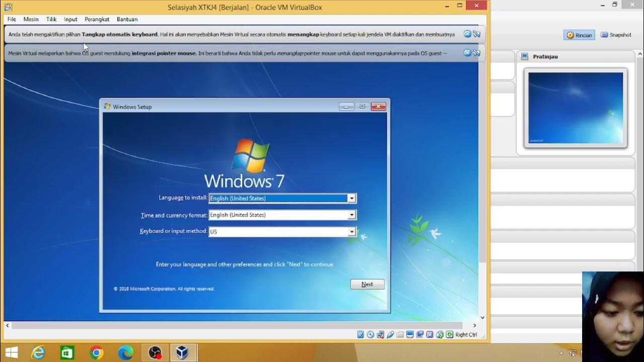This screenshot has height=362, width=644.
Task: Click the network adapter status icon
Action: point(380,334)
